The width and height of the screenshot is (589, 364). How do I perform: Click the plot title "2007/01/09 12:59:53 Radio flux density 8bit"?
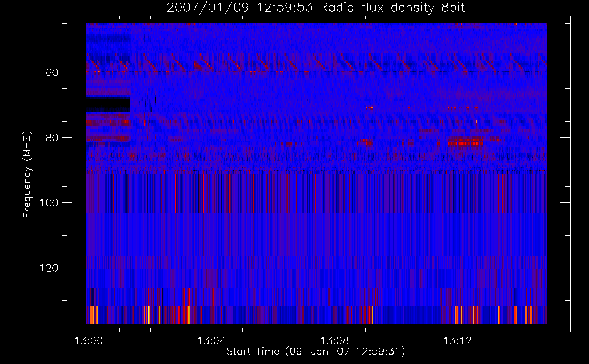click(x=316, y=8)
